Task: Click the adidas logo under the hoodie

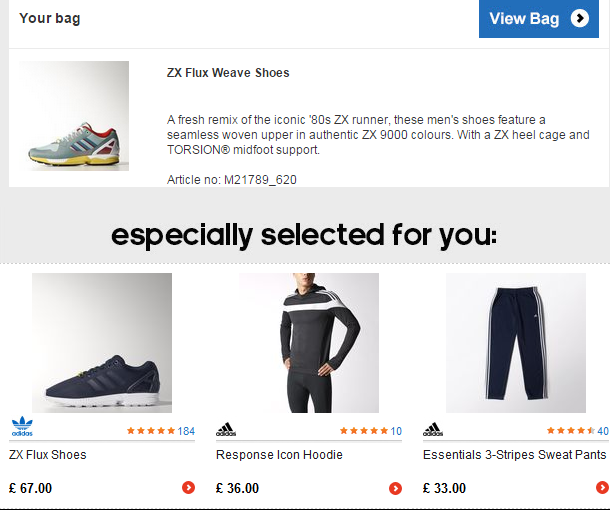Action: pyautogui.click(x=226, y=429)
